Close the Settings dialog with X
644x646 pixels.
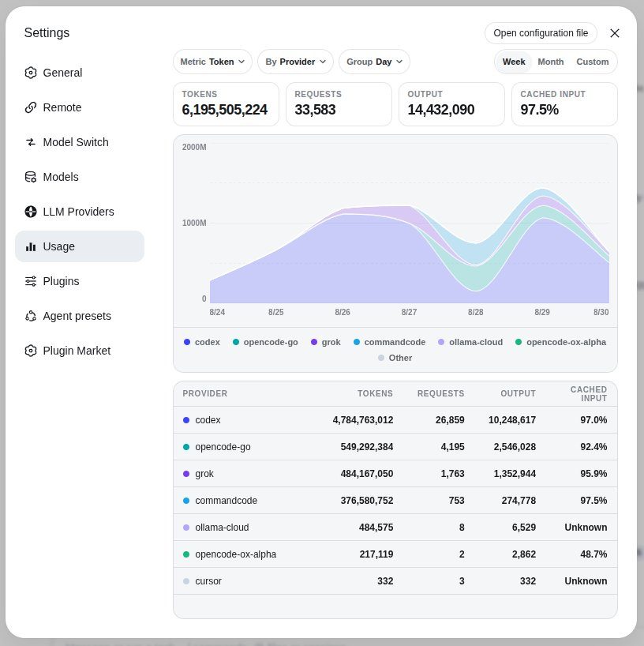614,33
